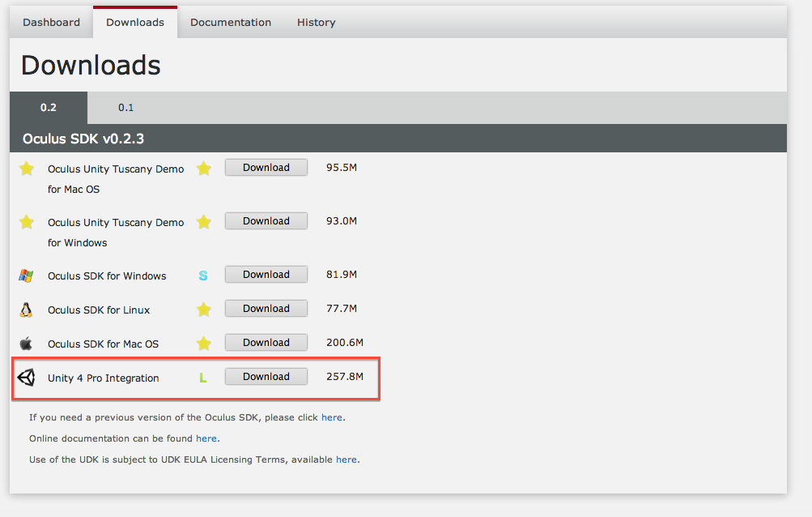
Task: Click the 95.5M file size value
Action: click(x=342, y=168)
